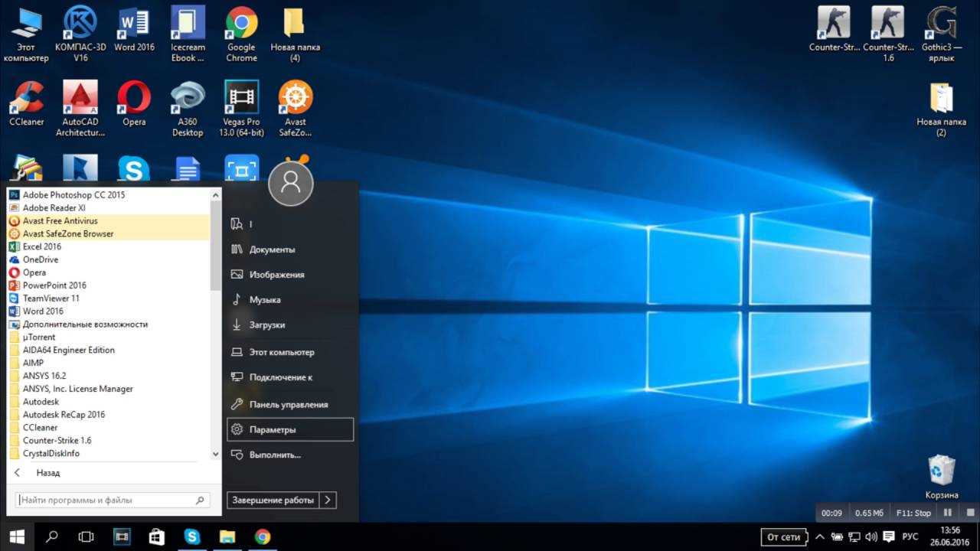Launch Vegas Pro 13.0 desktop icon
Viewport: 980px width, 551px height.
point(241,108)
